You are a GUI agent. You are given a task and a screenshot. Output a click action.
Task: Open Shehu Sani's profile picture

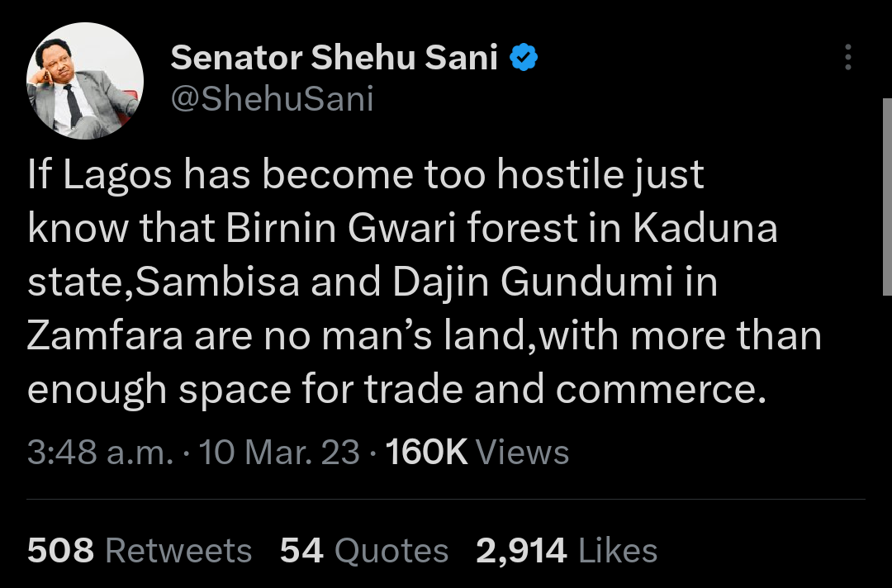(85, 80)
